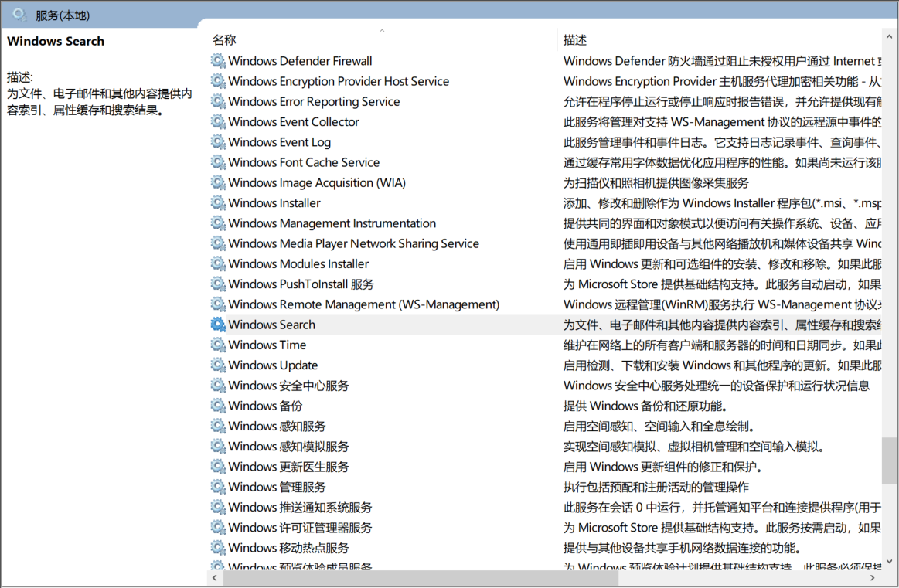Click gear icon beside Windows 更新医生服务
899x588 pixels.
(x=218, y=467)
